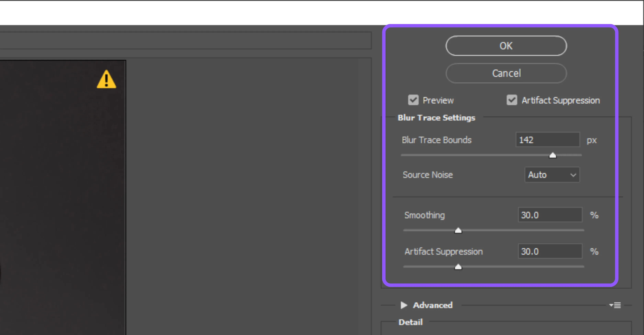This screenshot has height=335, width=644.
Task: Click the Source Noise dropdown chevron arrow
Action: (573, 175)
